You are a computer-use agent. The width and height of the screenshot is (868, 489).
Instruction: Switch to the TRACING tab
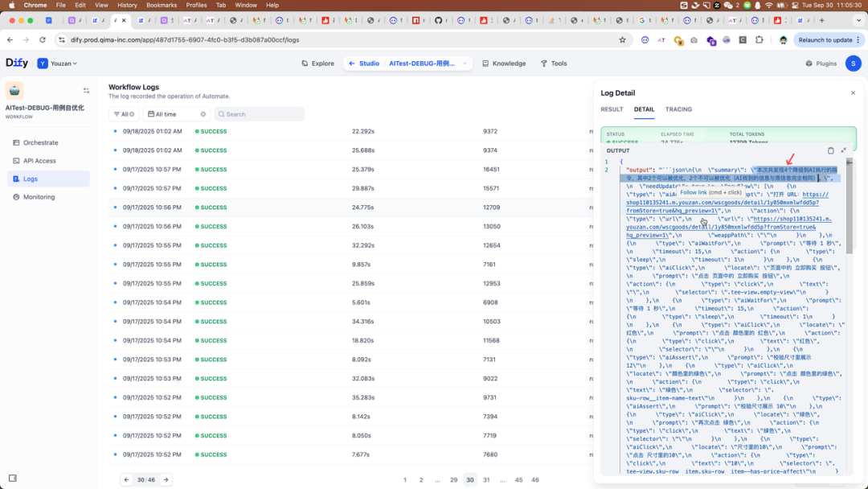(678, 109)
